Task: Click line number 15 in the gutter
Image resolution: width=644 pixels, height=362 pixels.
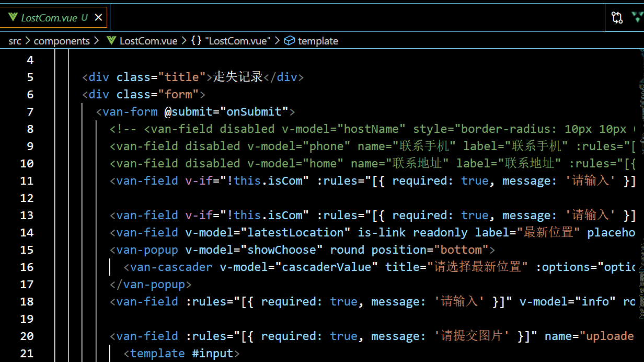Action: [27, 250]
